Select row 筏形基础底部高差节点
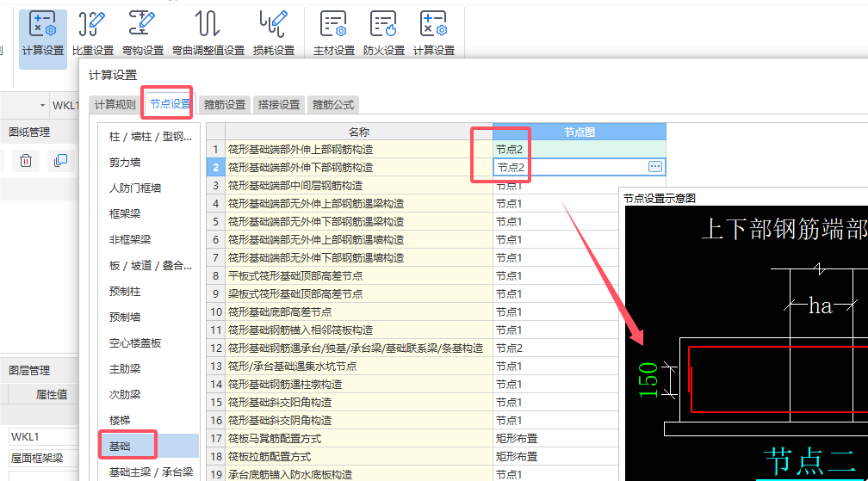This screenshot has height=481, width=868. pos(359,311)
